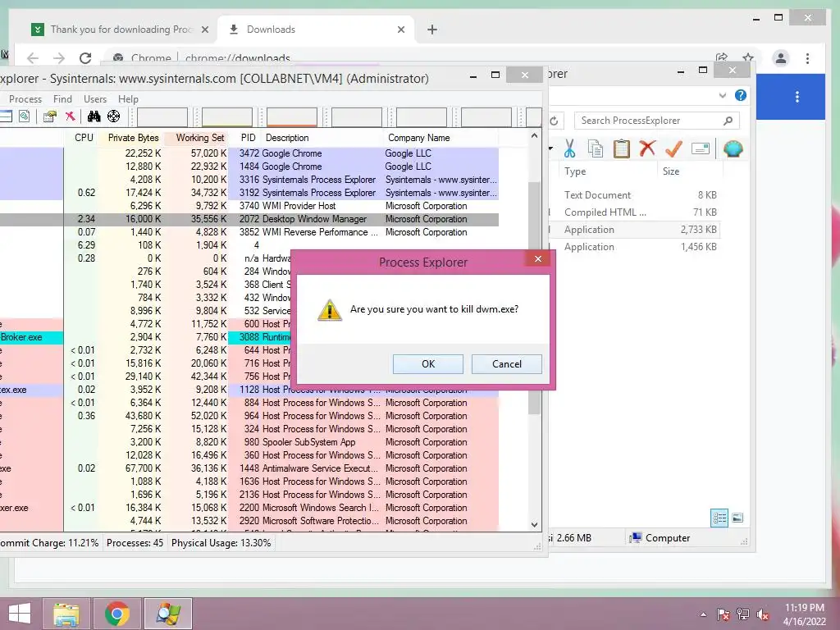
Task: Sort by Description column header
Action: coord(287,138)
